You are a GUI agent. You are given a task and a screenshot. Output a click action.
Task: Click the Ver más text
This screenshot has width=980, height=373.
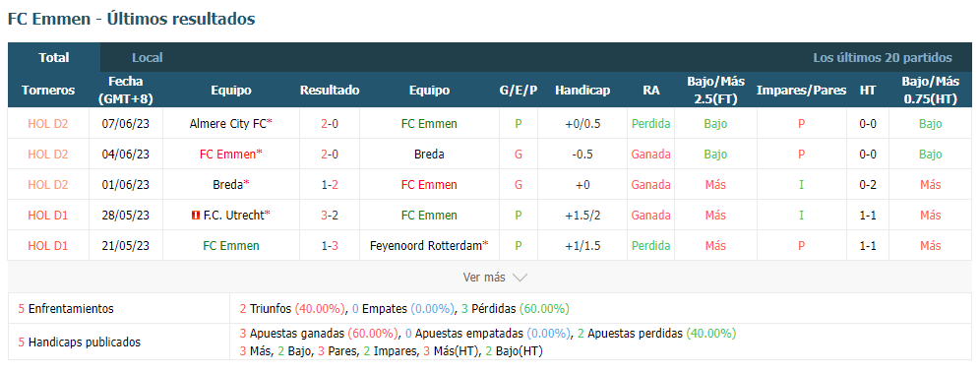click(484, 278)
